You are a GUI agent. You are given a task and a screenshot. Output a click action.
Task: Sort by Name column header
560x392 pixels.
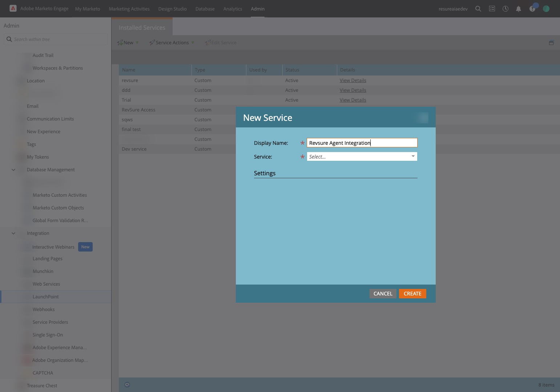(155, 70)
